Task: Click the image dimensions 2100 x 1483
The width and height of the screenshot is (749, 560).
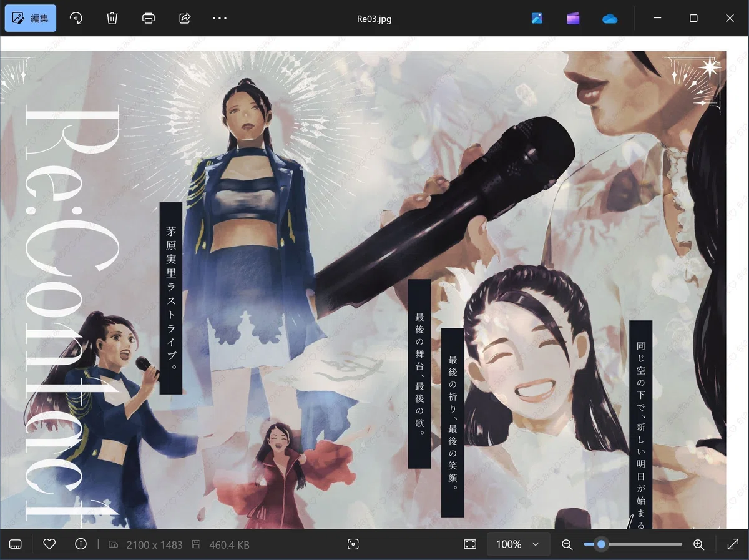Action: [154, 545]
